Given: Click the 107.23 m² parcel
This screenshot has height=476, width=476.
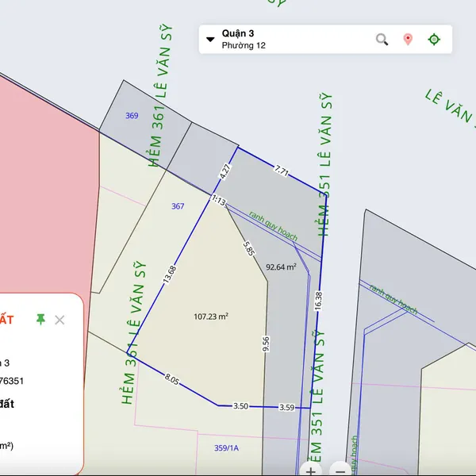Looking at the screenshot, I should coord(211,316).
